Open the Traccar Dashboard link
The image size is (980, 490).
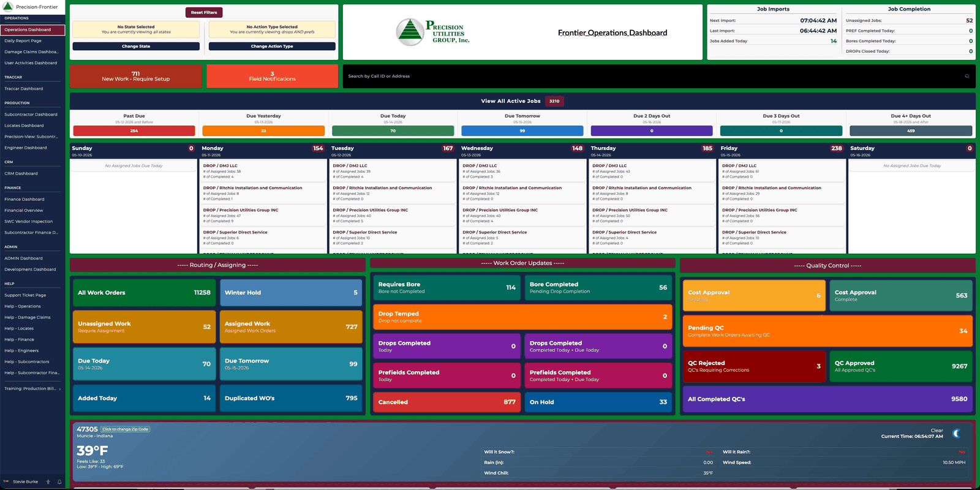32,88
